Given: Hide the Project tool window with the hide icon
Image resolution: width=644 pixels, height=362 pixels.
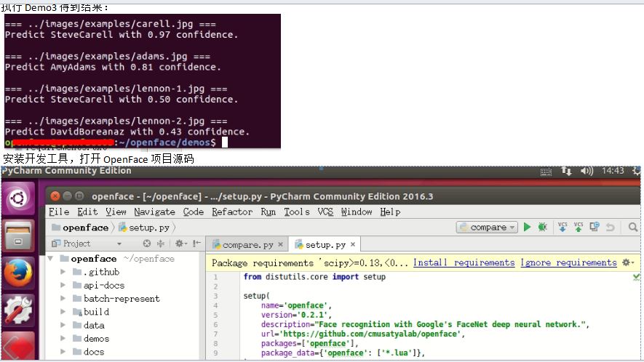Looking at the screenshot, I should click(196, 244).
